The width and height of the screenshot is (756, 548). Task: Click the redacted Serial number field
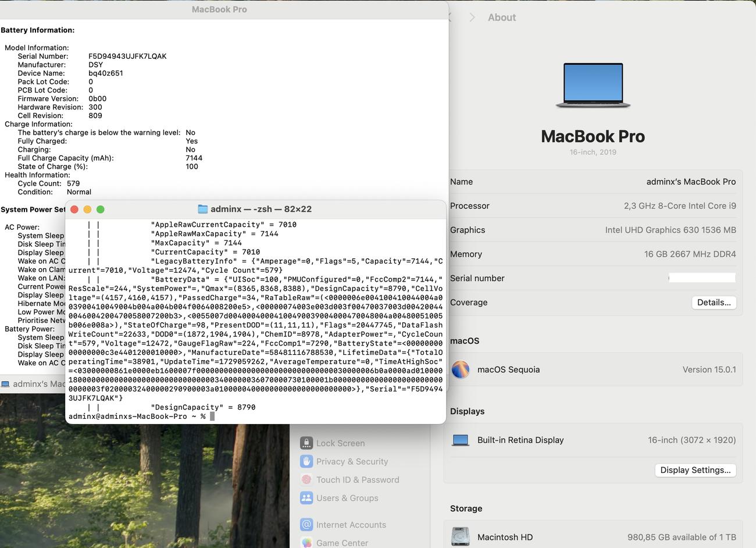(702, 278)
